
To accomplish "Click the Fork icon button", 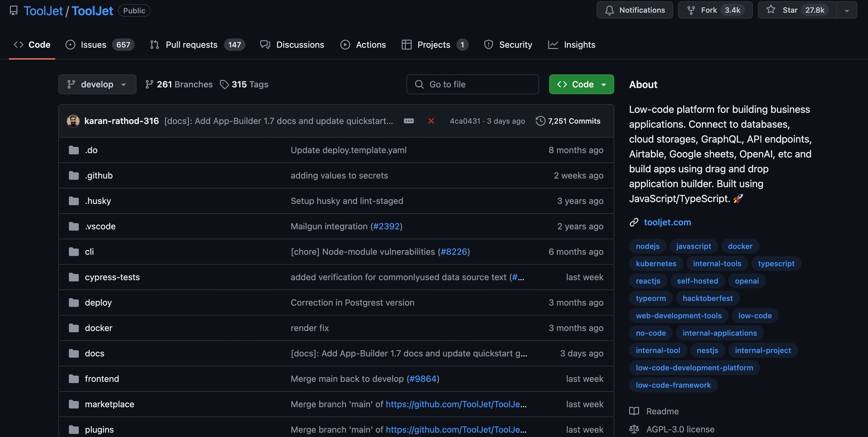I will (691, 10).
